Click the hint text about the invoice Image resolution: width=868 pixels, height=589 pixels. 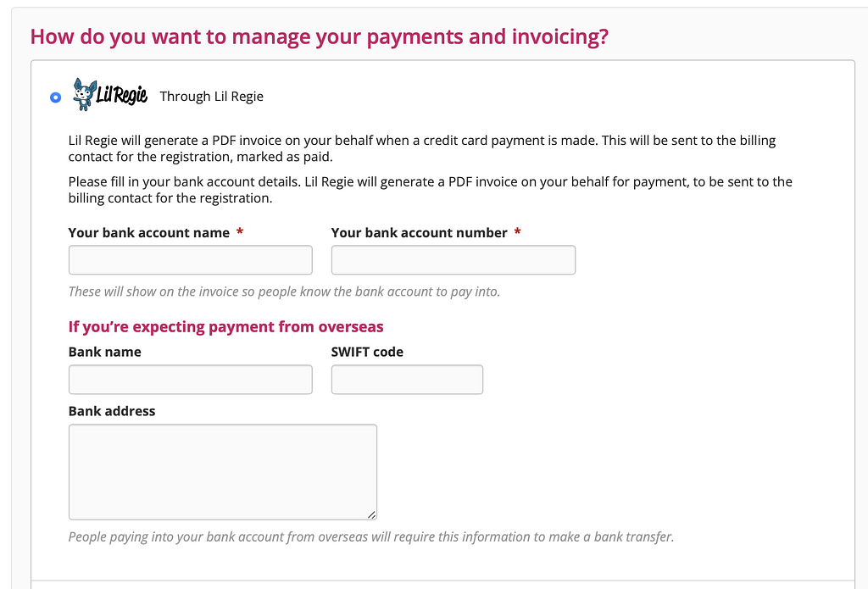tap(284, 292)
